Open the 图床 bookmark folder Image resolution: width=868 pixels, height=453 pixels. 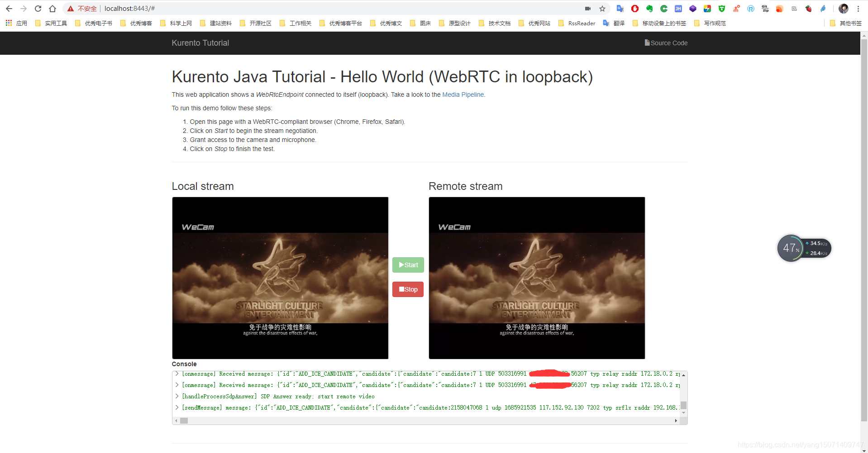coord(420,23)
